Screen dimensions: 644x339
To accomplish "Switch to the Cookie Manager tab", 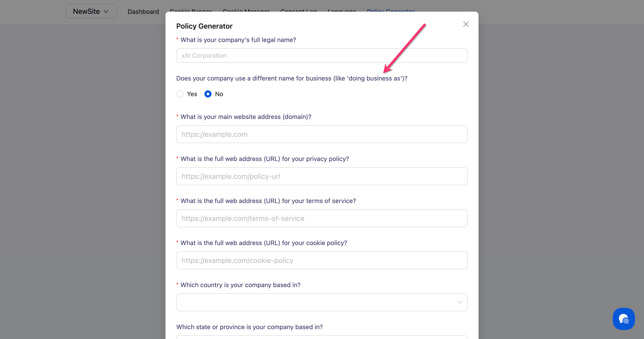I will coord(246,10).
